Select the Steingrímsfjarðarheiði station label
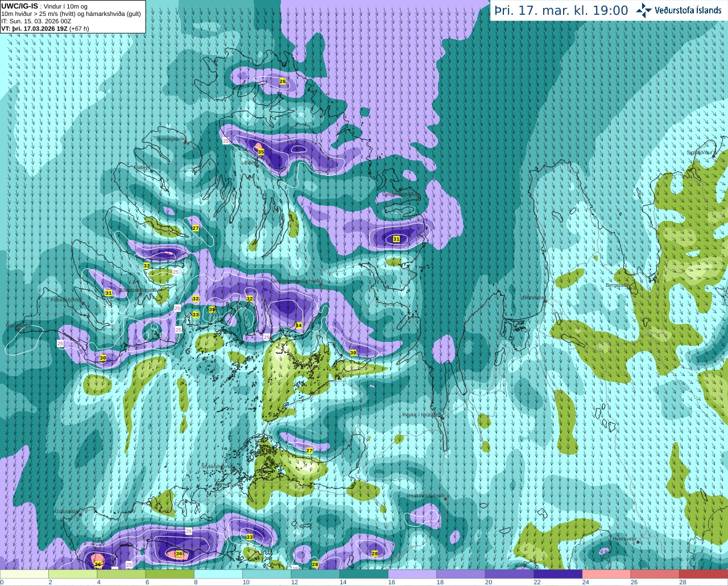Viewport: 728px width, 586px height. pyautogui.click(x=295, y=281)
